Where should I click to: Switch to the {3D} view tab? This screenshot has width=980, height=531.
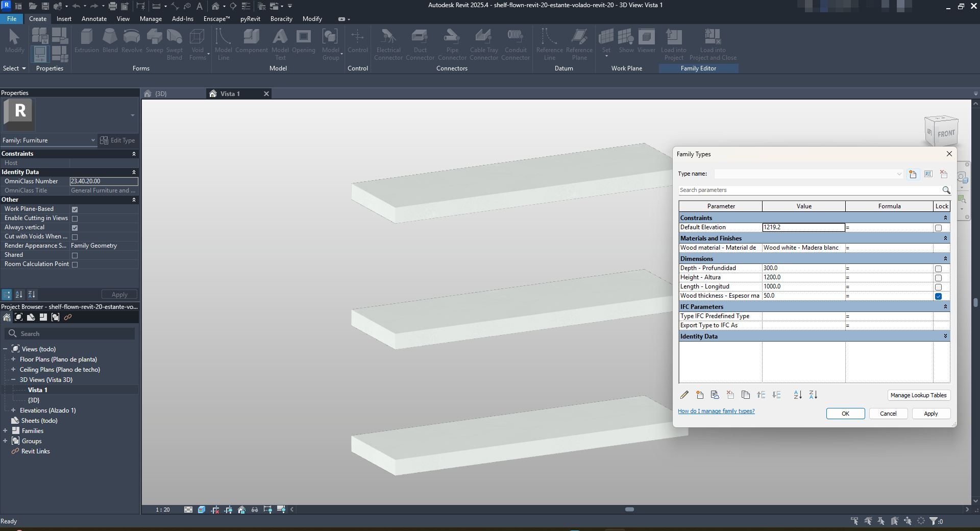coord(160,94)
